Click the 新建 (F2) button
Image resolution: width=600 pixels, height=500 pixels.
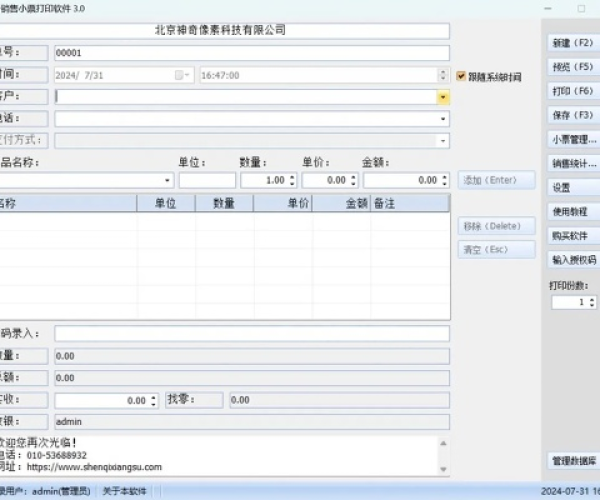coord(574,43)
